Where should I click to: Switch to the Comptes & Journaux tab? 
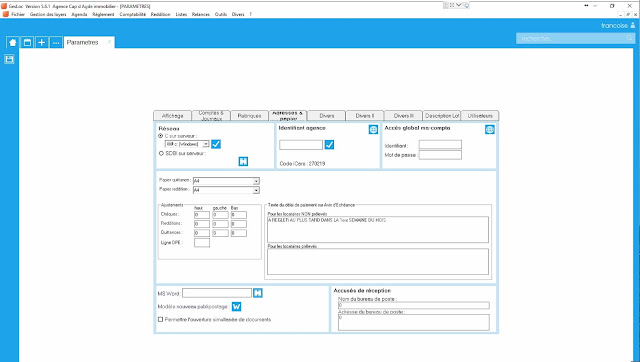tap(211, 116)
